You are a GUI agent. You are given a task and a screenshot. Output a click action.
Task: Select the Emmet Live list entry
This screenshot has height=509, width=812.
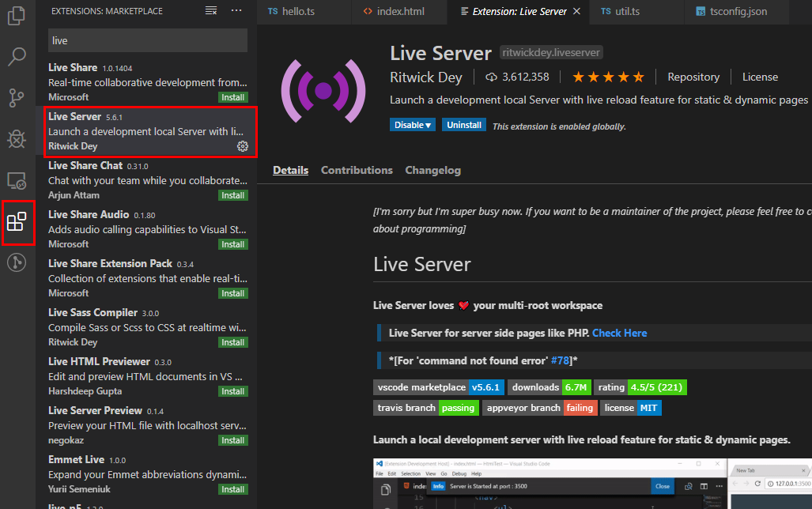[x=146, y=474]
